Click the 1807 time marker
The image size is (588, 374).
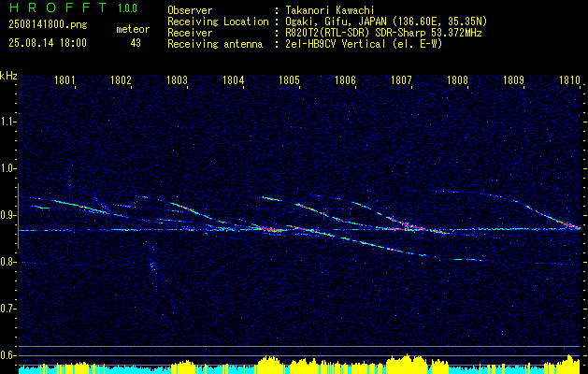(x=401, y=79)
